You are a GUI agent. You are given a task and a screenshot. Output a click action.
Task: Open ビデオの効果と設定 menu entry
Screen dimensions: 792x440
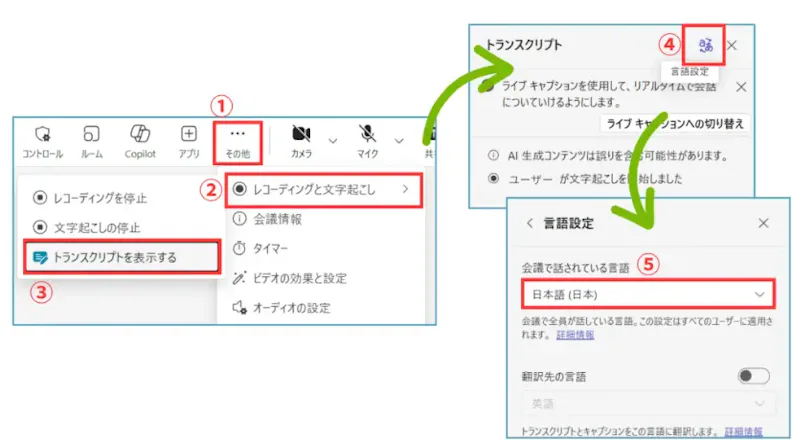tap(289, 278)
